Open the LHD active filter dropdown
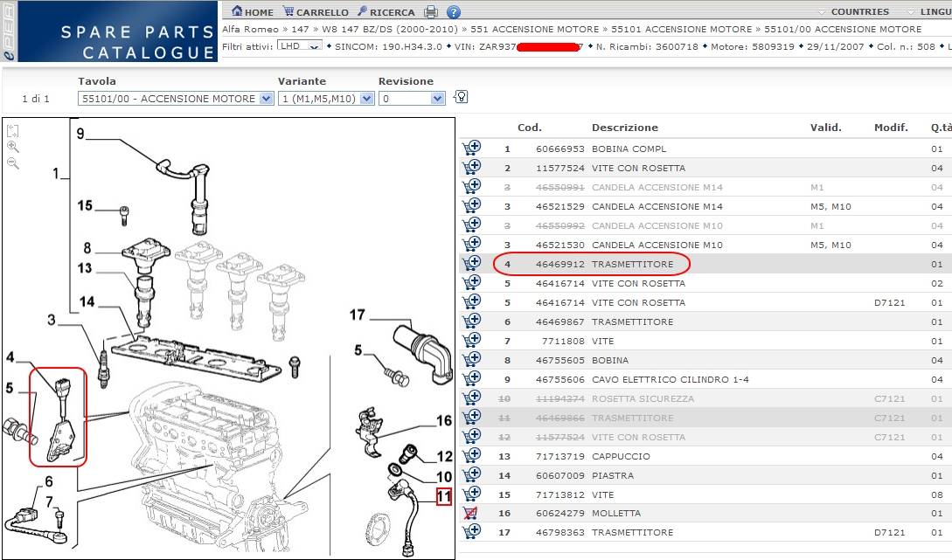This screenshot has width=952, height=560. pos(299,45)
